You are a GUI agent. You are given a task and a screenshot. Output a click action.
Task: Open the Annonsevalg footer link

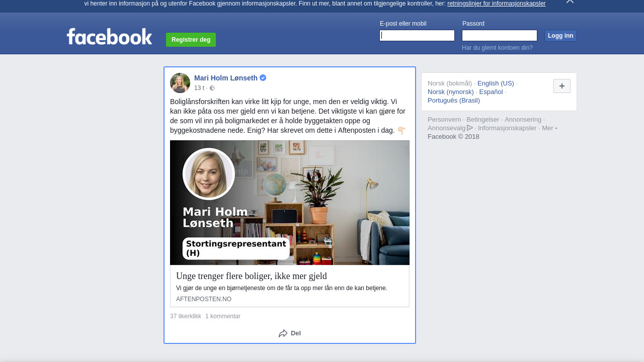tap(447, 128)
